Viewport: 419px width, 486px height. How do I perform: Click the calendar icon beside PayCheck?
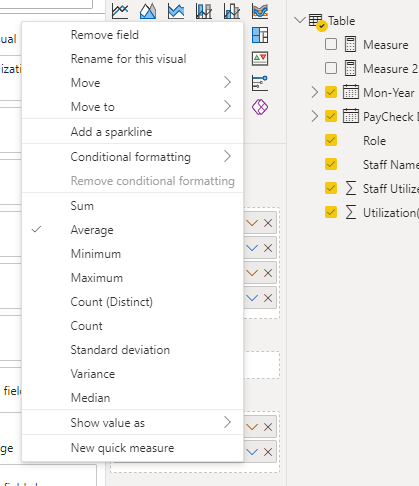(351, 116)
